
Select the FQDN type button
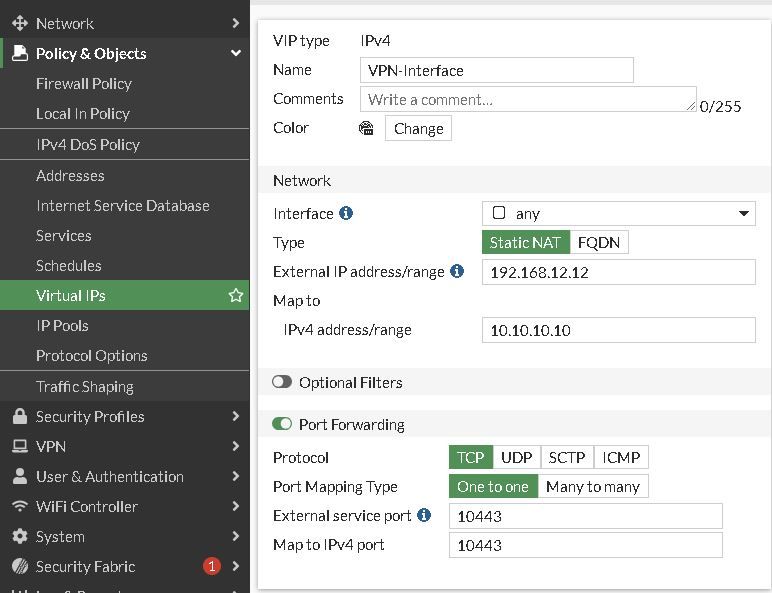pos(600,243)
